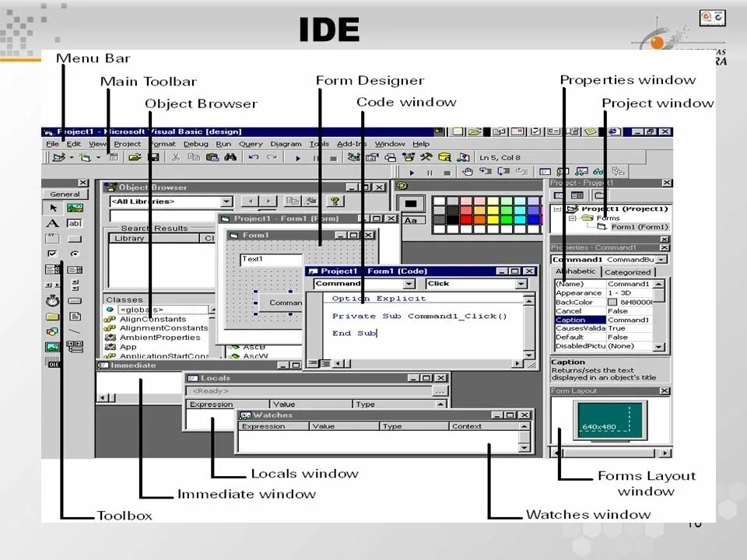Image resolution: width=747 pixels, height=560 pixels.
Task: Select the DirListBox folder tool
Action: 52,317
